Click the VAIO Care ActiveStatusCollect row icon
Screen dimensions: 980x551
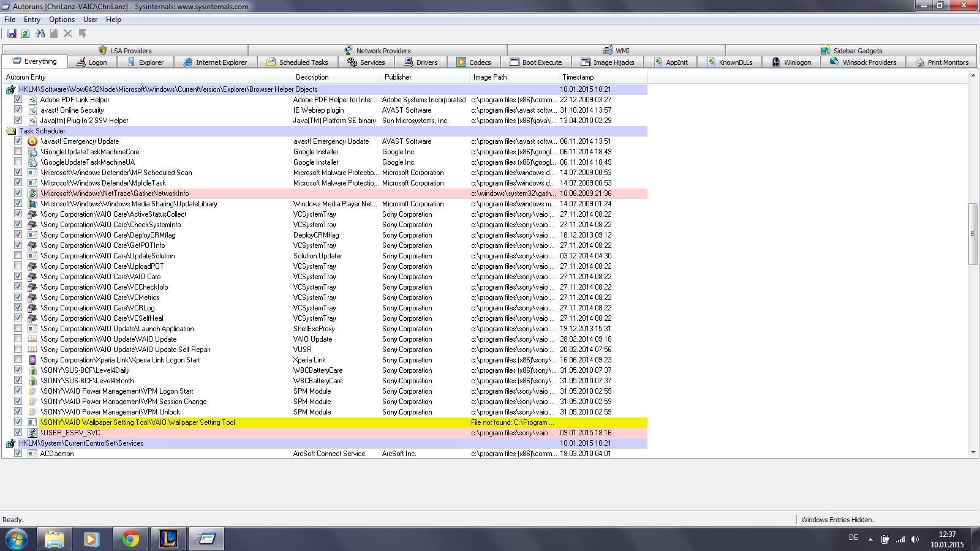(x=32, y=214)
